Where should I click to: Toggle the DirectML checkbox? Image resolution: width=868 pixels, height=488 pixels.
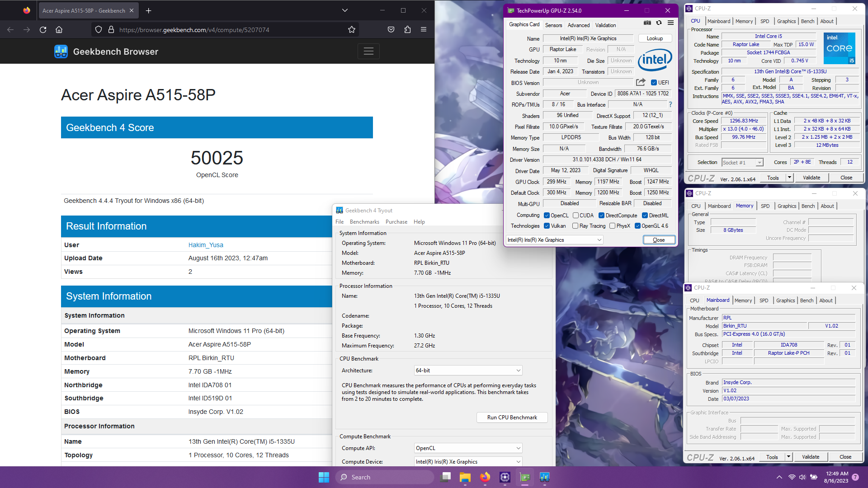[x=645, y=216]
